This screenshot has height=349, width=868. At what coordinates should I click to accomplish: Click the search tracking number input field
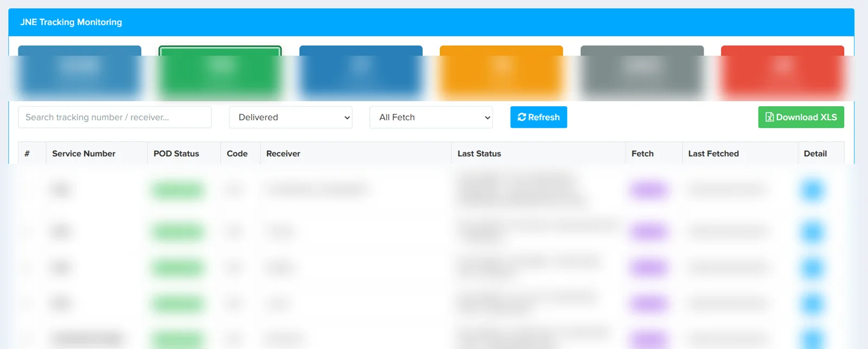coord(114,117)
